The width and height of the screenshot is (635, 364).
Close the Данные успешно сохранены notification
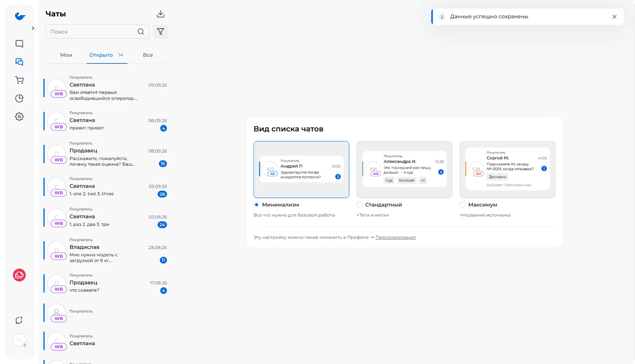614,17
